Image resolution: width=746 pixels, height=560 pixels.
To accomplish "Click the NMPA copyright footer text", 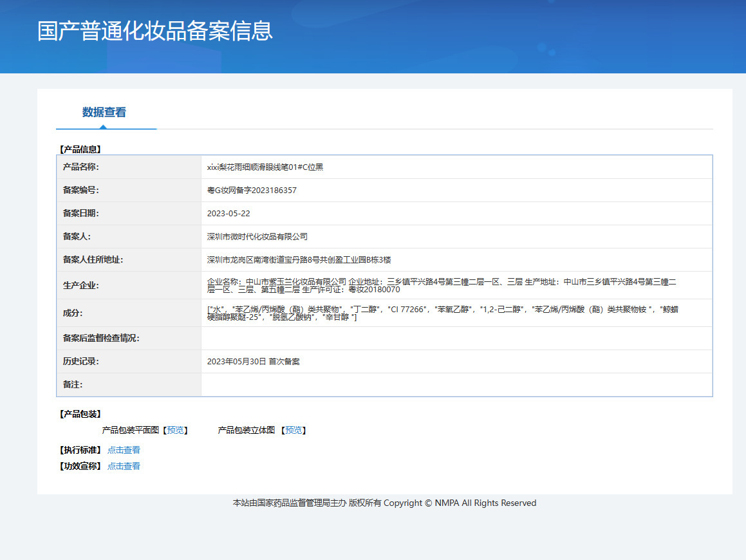I will pos(384,503).
